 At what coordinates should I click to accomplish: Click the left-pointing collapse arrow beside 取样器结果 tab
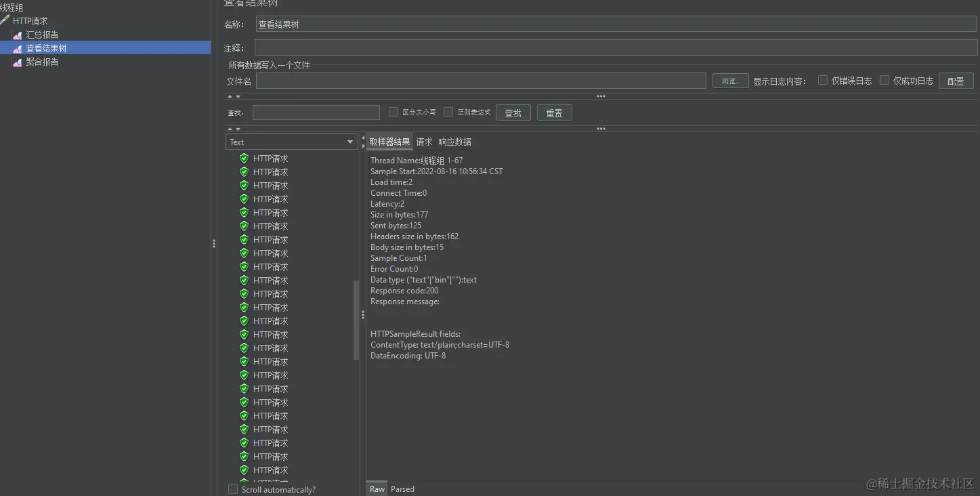(363, 138)
